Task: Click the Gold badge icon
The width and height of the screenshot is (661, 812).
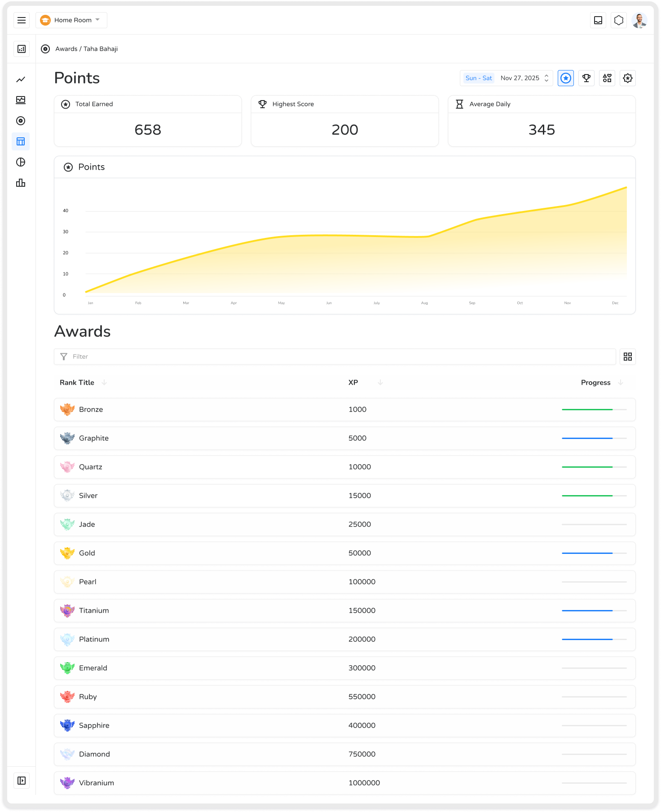Action: pyautogui.click(x=67, y=553)
